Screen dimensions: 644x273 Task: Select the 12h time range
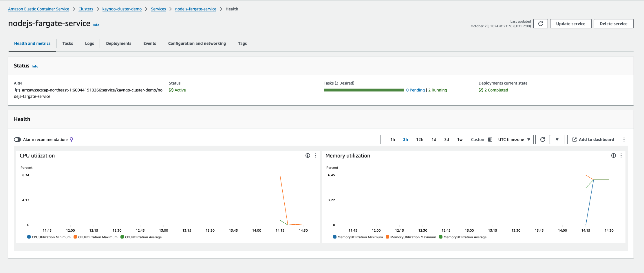coord(420,140)
